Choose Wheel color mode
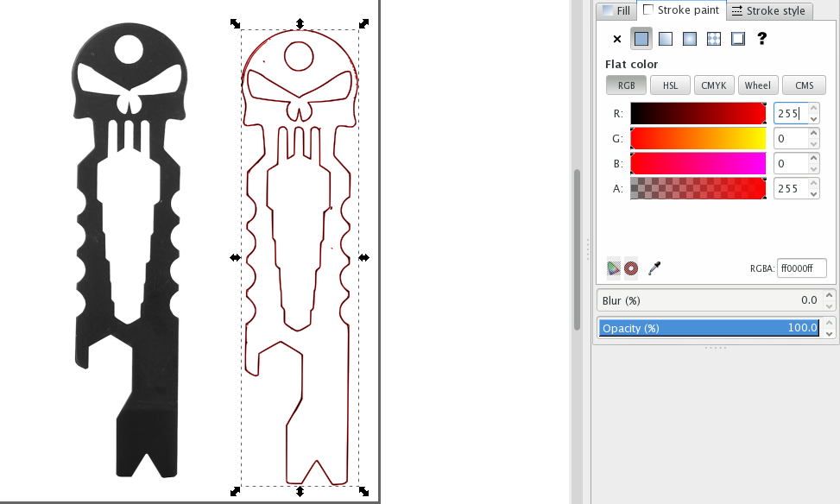840x504 pixels. (757, 85)
